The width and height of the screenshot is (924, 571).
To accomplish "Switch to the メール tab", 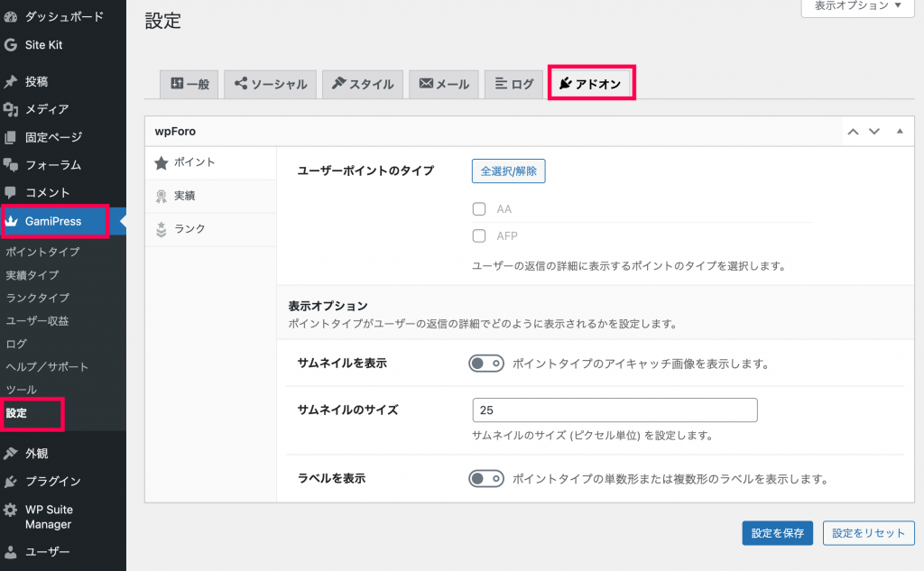I will tap(444, 84).
